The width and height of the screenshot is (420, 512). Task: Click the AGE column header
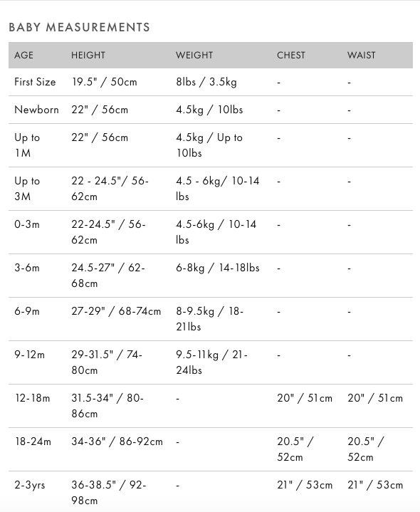pyautogui.click(x=23, y=55)
